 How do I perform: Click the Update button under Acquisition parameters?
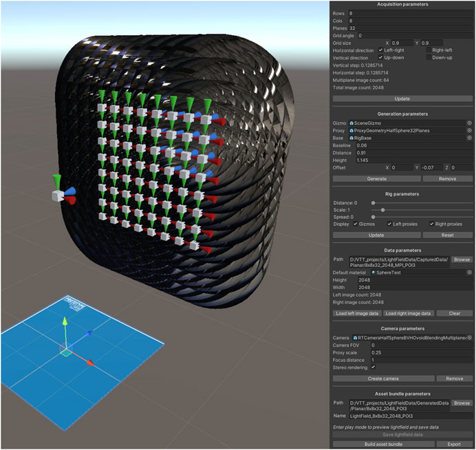tap(402, 98)
